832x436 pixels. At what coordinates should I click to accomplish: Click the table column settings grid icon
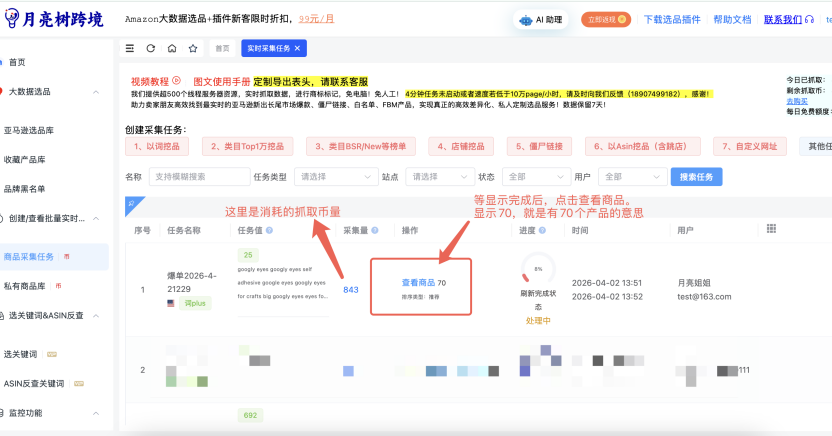coord(772,229)
